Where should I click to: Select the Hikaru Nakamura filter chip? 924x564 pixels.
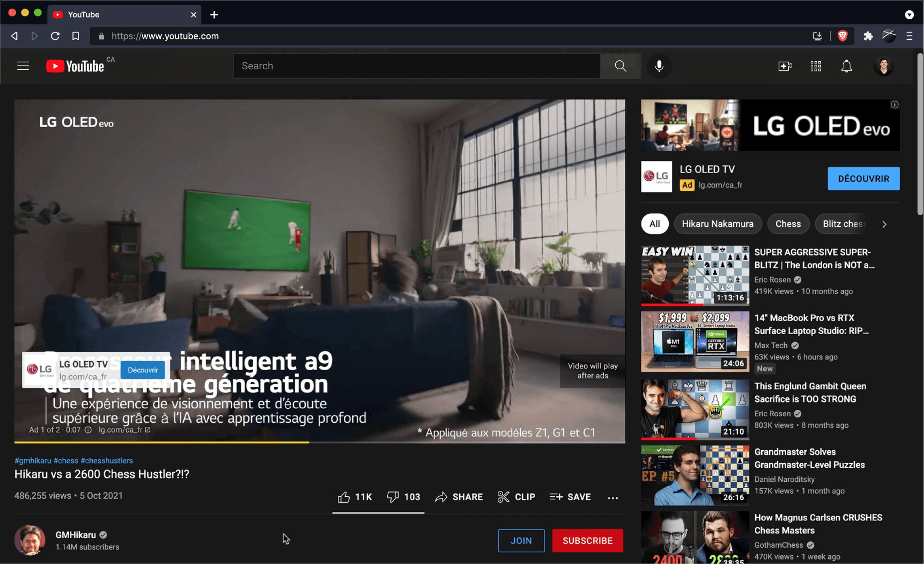point(717,224)
